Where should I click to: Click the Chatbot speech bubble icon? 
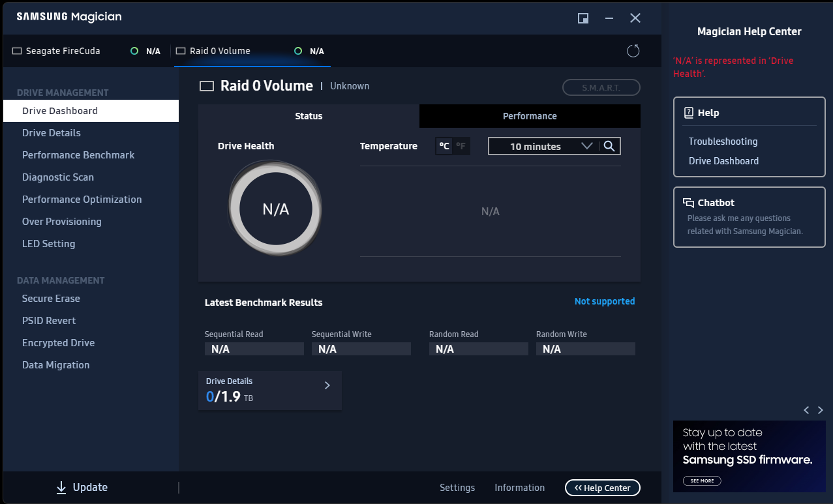click(688, 203)
